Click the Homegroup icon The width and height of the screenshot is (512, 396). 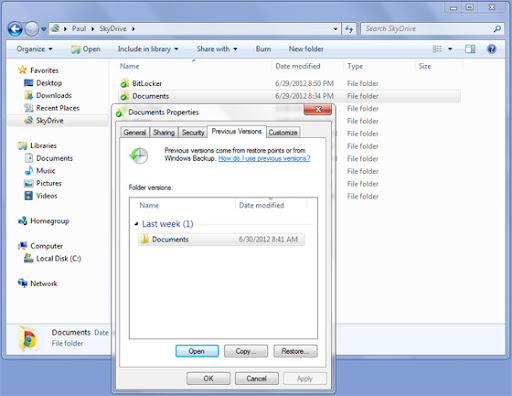[22, 221]
